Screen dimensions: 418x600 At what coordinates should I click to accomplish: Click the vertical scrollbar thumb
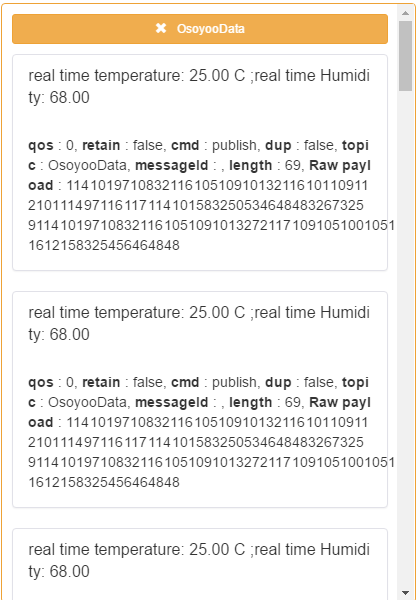pyautogui.click(x=405, y=56)
